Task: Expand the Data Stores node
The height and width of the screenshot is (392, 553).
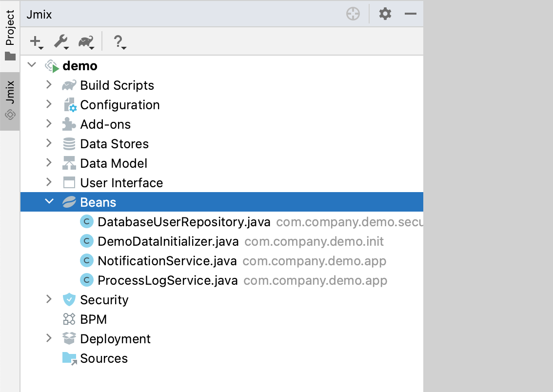Action: click(x=49, y=143)
